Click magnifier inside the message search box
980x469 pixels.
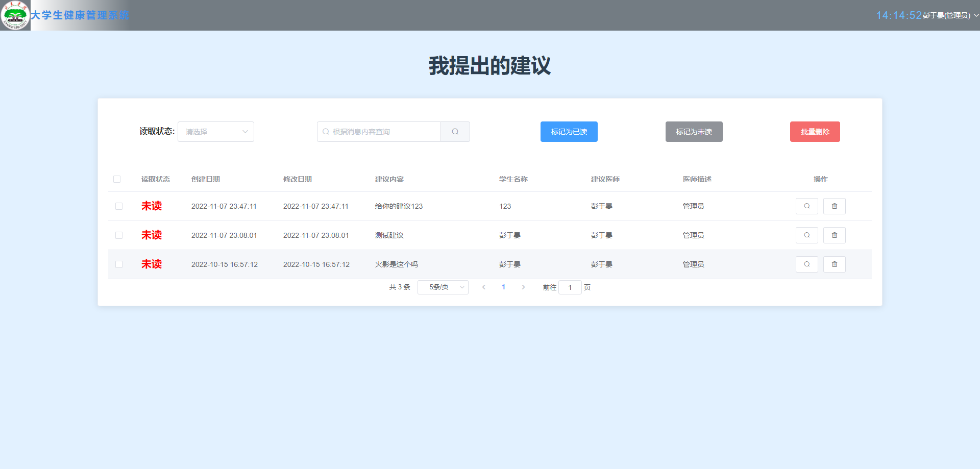tap(326, 131)
